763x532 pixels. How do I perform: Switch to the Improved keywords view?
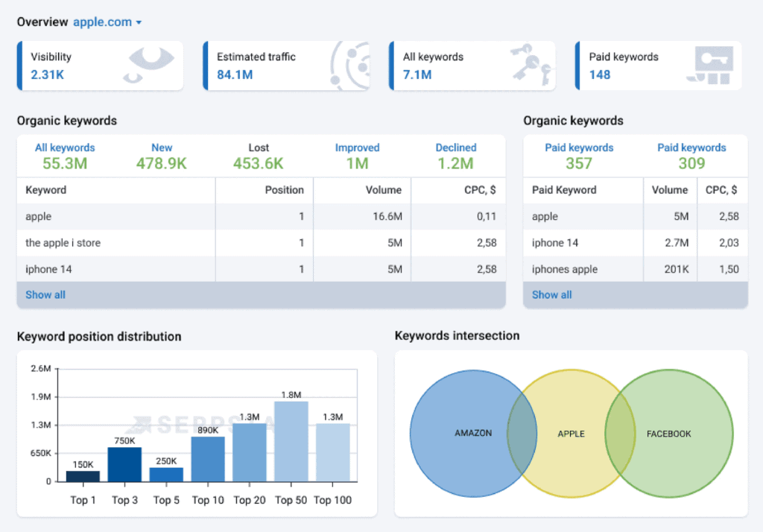[x=358, y=156]
